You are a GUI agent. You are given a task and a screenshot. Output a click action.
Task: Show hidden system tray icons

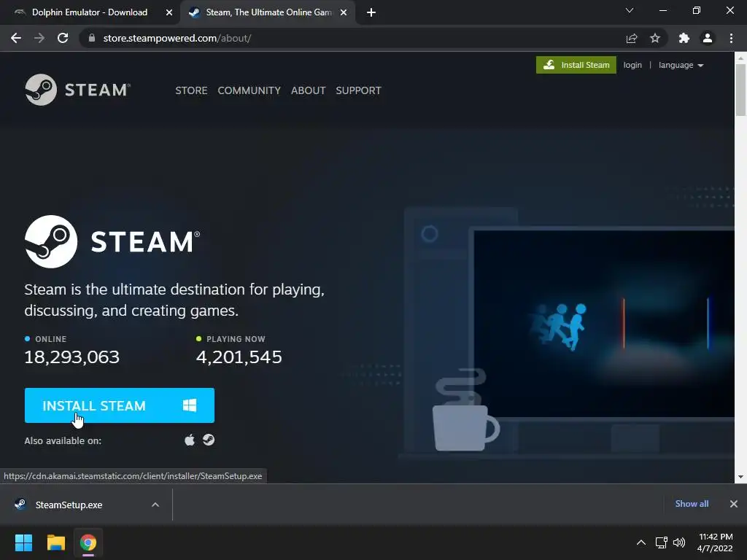[x=641, y=542]
